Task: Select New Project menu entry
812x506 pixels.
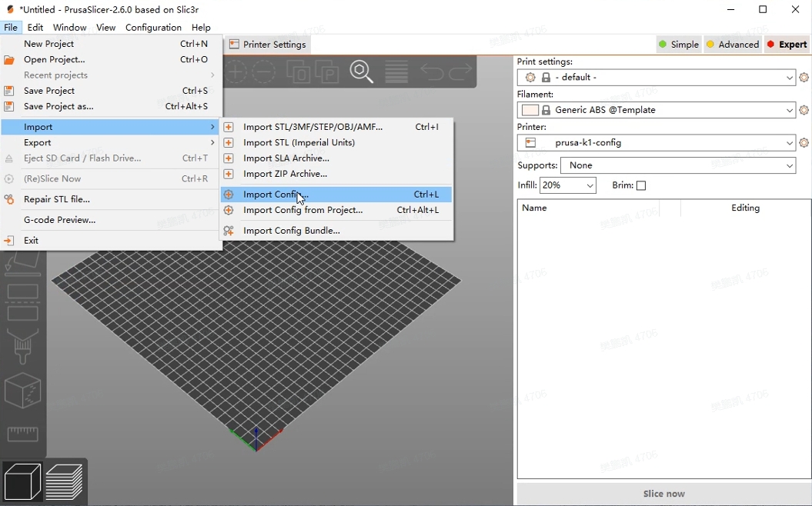Action: pyautogui.click(x=110, y=44)
